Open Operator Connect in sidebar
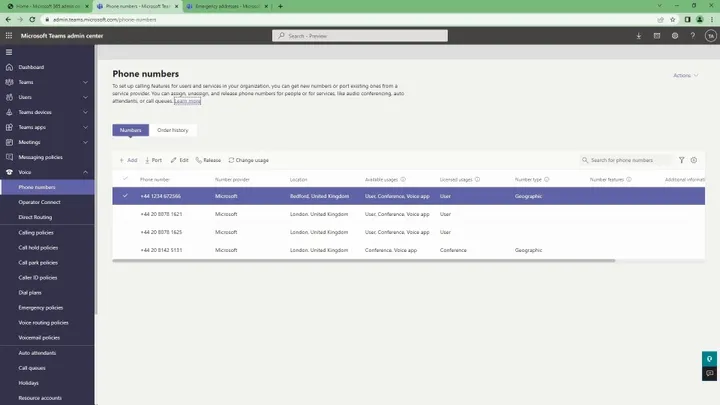The width and height of the screenshot is (720, 405). click(39, 202)
